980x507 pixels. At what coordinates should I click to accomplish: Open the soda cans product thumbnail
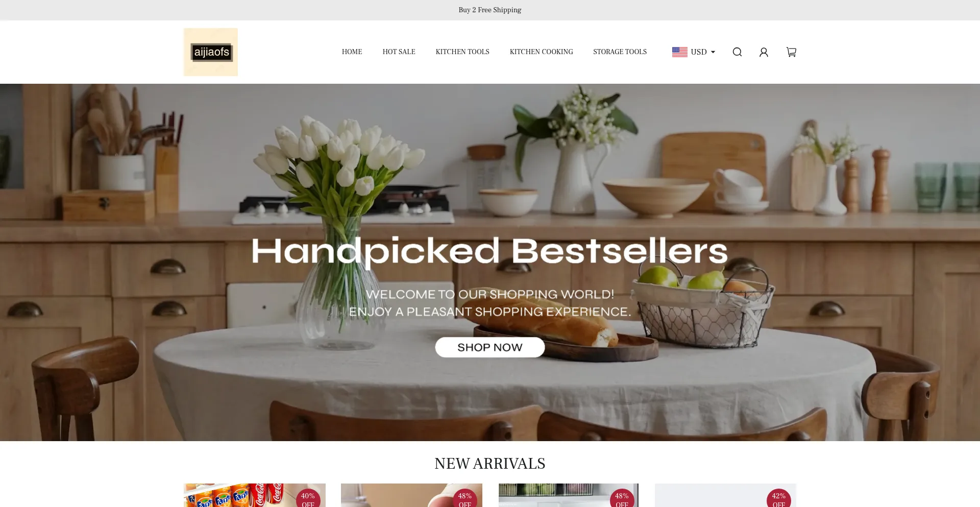pyautogui.click(x=255, y=495)
